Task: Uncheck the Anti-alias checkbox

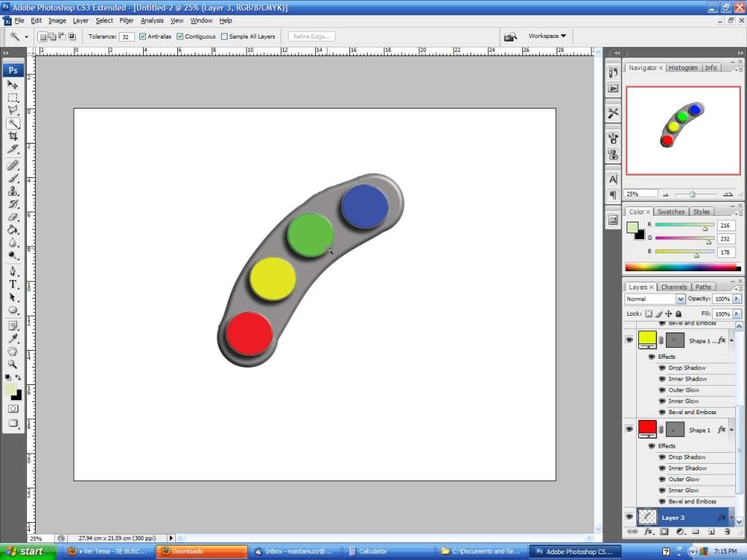Action: pyautogui.click(x=142, y=36)
